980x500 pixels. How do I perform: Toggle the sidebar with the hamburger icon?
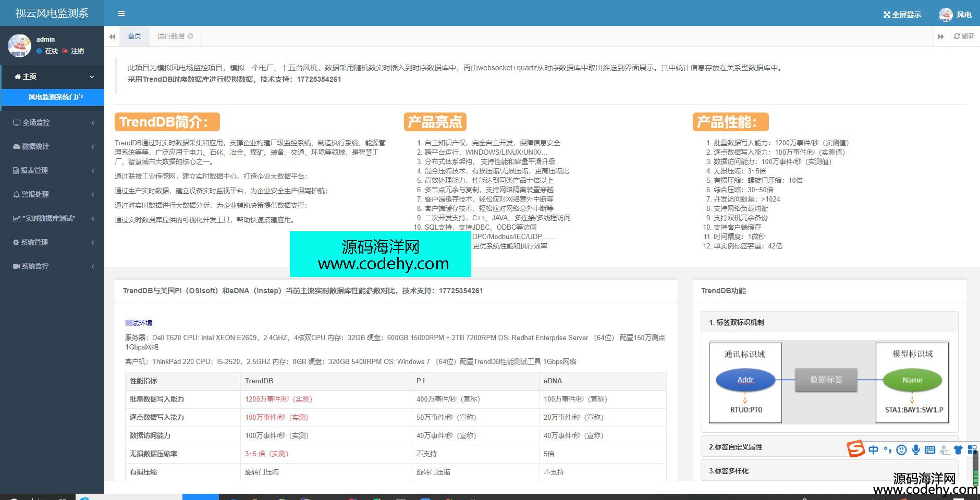(121, 14)
